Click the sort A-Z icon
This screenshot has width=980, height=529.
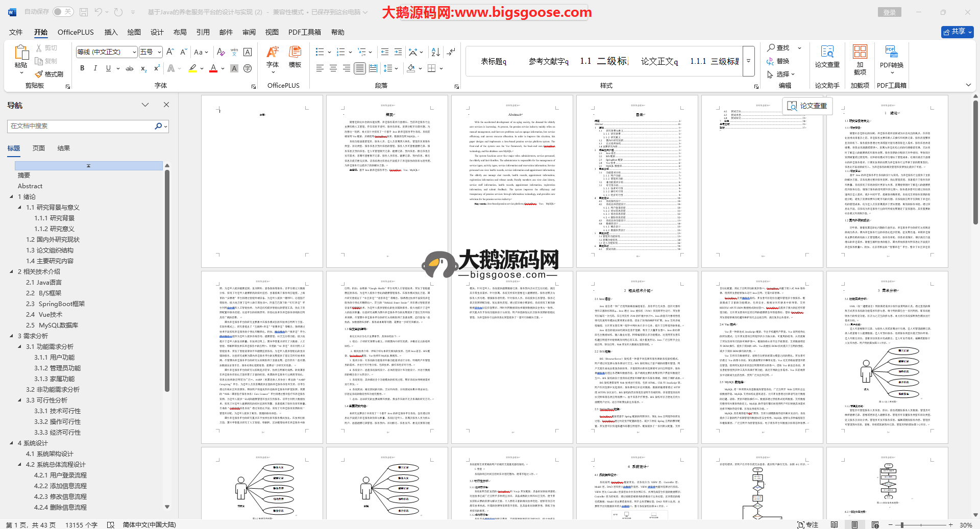coord(435,52)
